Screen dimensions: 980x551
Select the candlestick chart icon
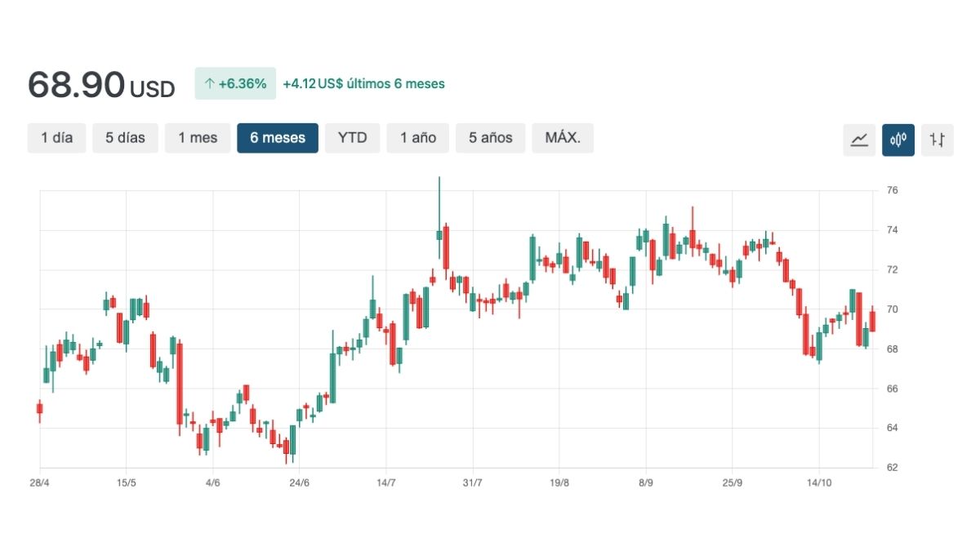coord(898,140)
